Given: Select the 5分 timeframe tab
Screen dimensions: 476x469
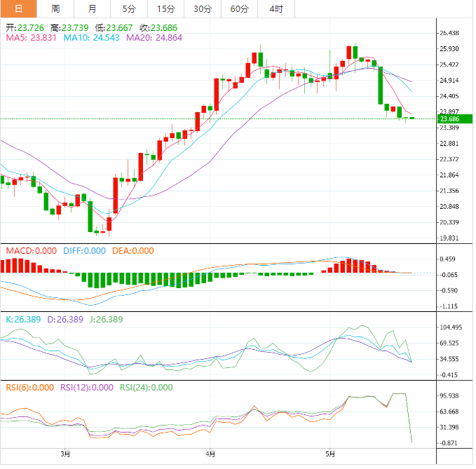Looking at the screenshot, I should [x=129, y=9].
